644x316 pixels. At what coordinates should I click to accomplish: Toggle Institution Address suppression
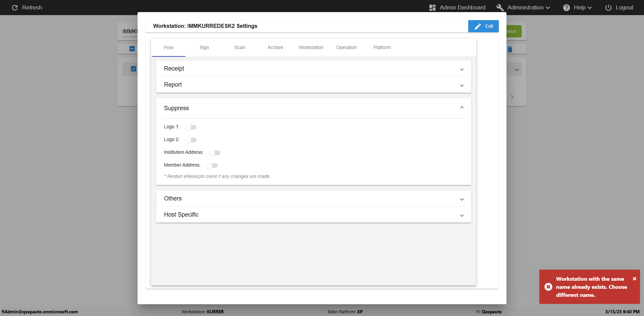coord(214,153)
